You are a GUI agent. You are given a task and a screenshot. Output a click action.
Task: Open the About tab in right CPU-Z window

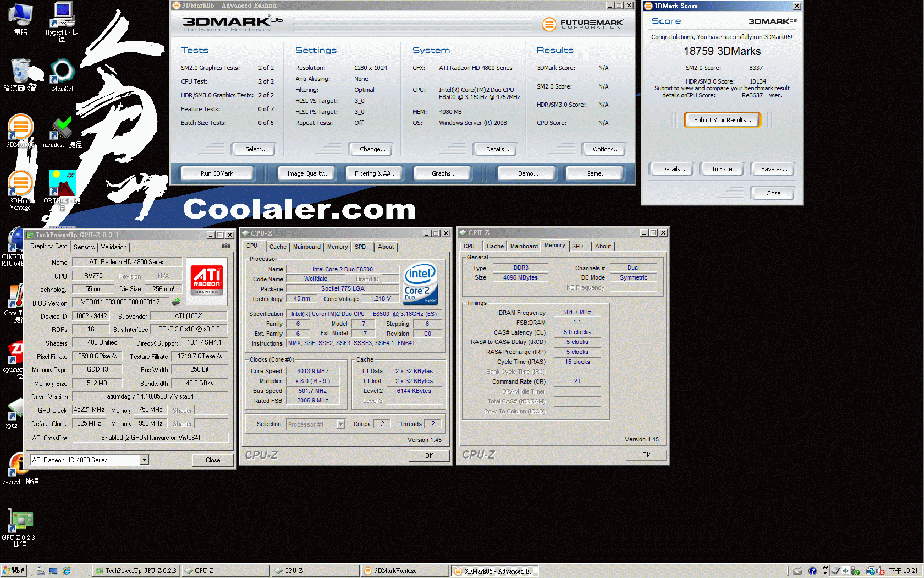click(x=603, y=246)
